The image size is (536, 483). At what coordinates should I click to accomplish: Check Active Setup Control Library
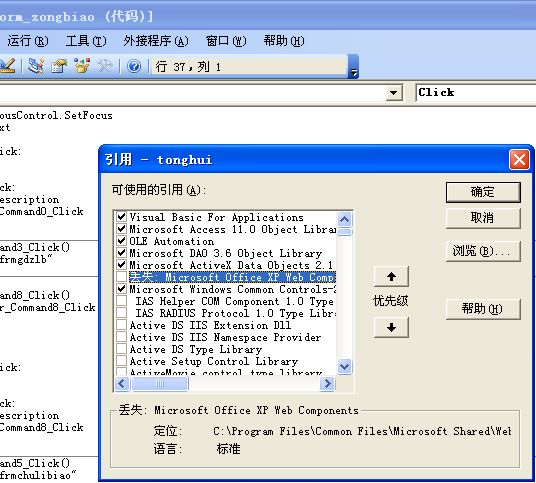[x=121, y=361]
